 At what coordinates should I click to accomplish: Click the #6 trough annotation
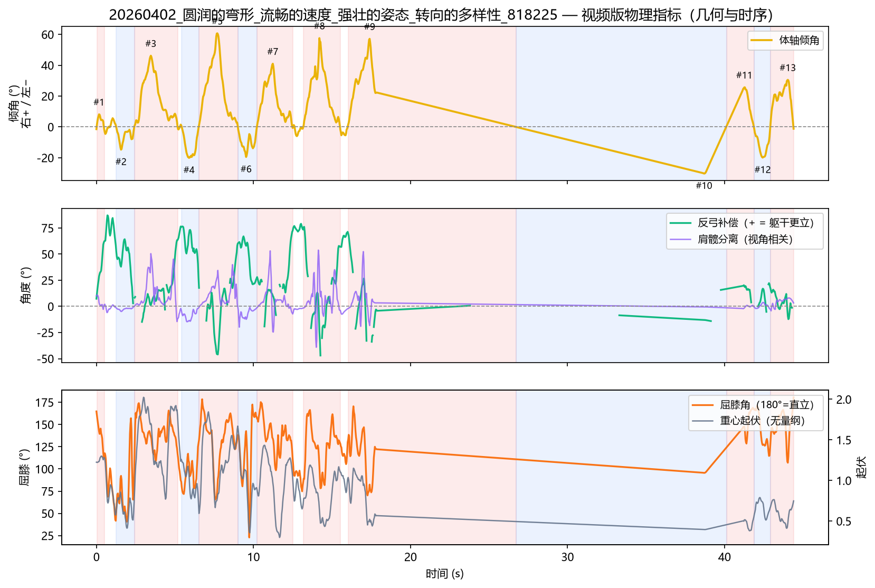(246, 169)
